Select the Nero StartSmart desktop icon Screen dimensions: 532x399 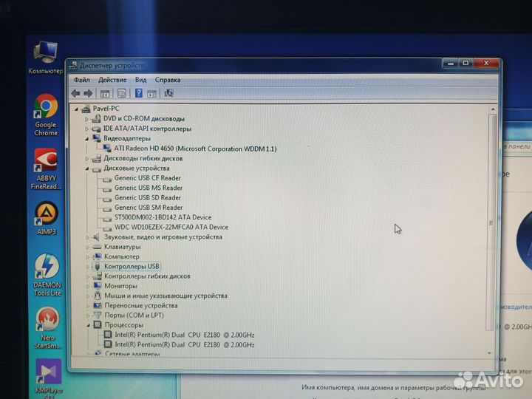(x=47, y=320)
